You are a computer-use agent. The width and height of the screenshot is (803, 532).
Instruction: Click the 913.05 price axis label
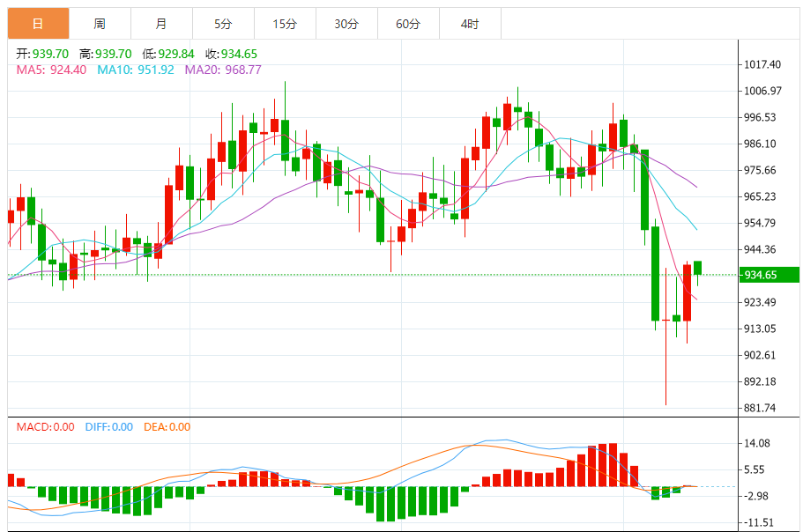760,329
